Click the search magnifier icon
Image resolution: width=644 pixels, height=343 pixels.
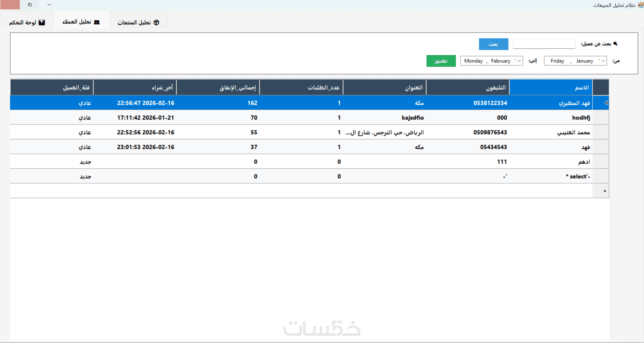pyautogui.click(x=615, y=44)
